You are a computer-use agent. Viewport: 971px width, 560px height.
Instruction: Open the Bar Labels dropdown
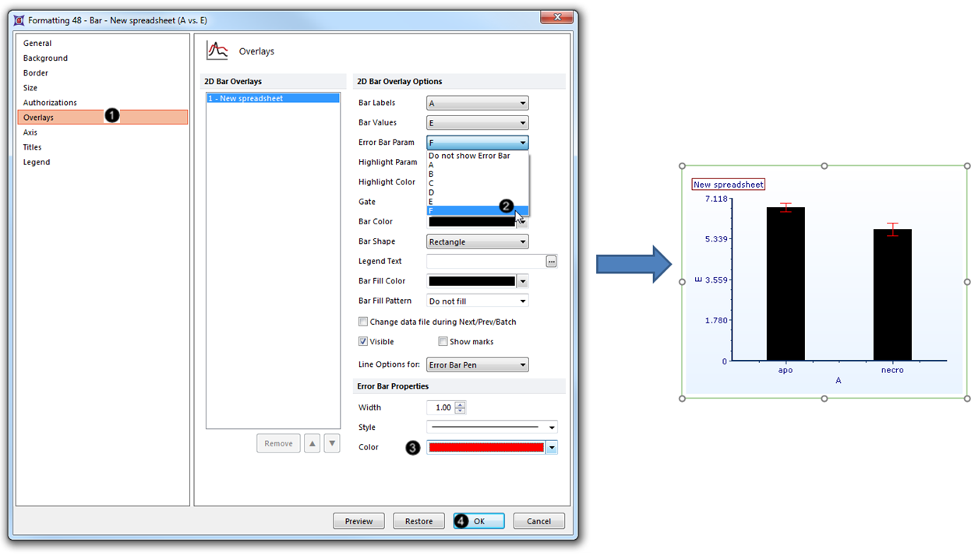(477, 103)
